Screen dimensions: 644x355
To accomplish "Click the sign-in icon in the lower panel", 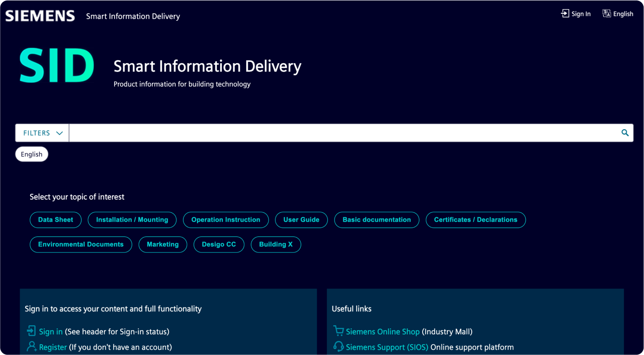I will tap(31, 331).
